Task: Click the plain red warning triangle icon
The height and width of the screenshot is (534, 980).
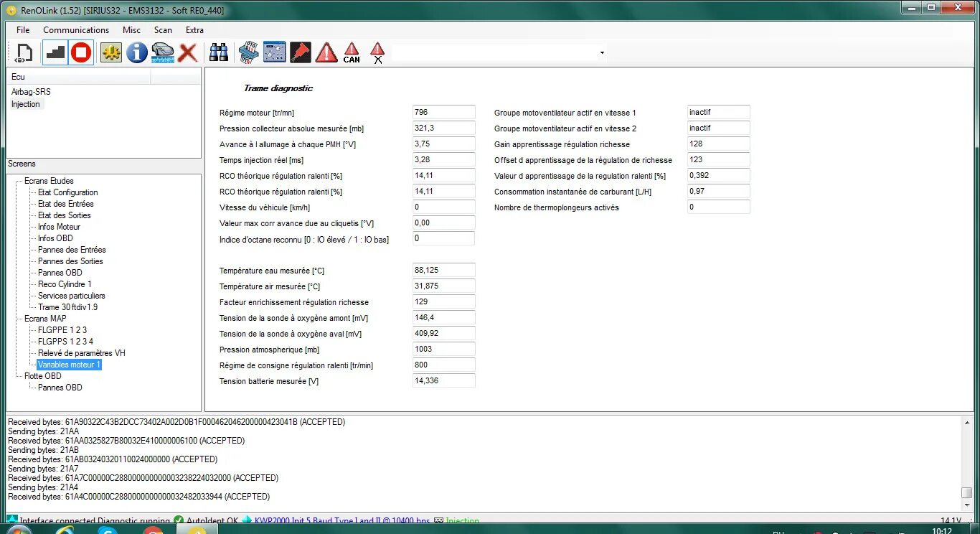Action: click(x=326, y=52)
